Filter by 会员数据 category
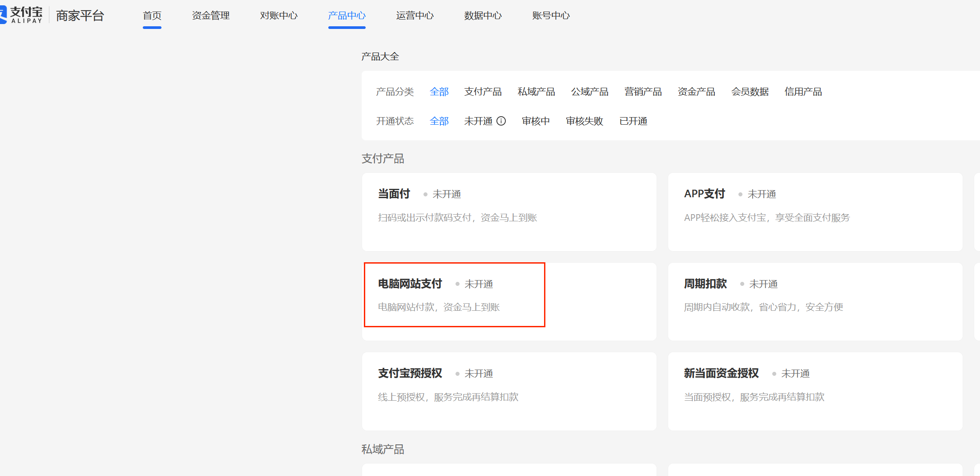Image resolution: width=980 pixels, height=476 pixels. coord(750,92)
